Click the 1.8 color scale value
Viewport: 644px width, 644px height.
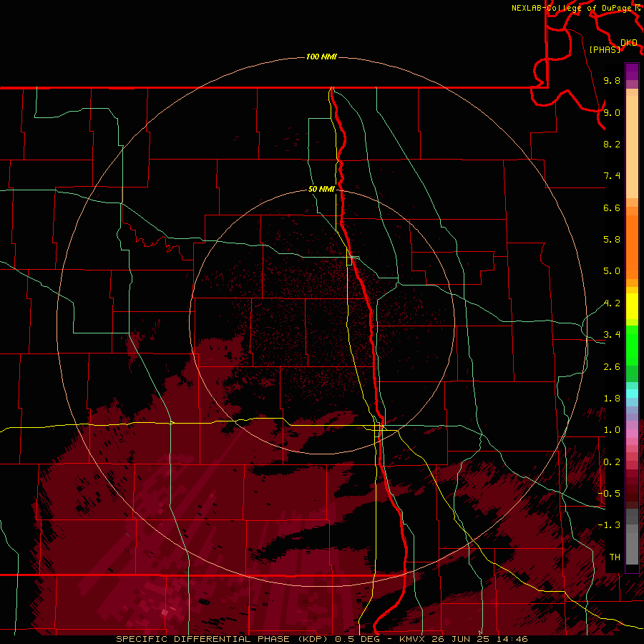tap(612, 399)
